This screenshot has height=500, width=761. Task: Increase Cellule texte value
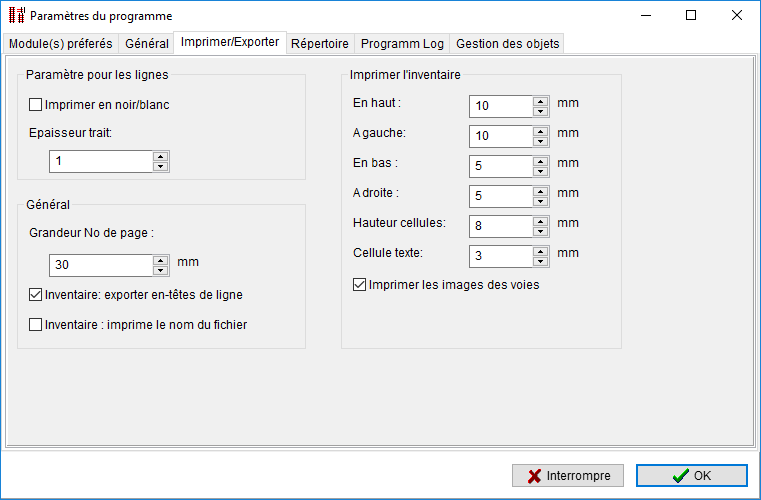541,252
